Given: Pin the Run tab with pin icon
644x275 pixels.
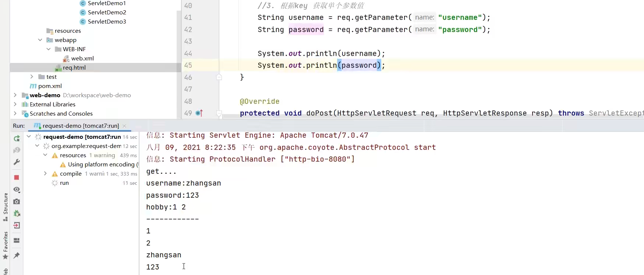Looking at the screenshot, I should (x=17, y=255).
